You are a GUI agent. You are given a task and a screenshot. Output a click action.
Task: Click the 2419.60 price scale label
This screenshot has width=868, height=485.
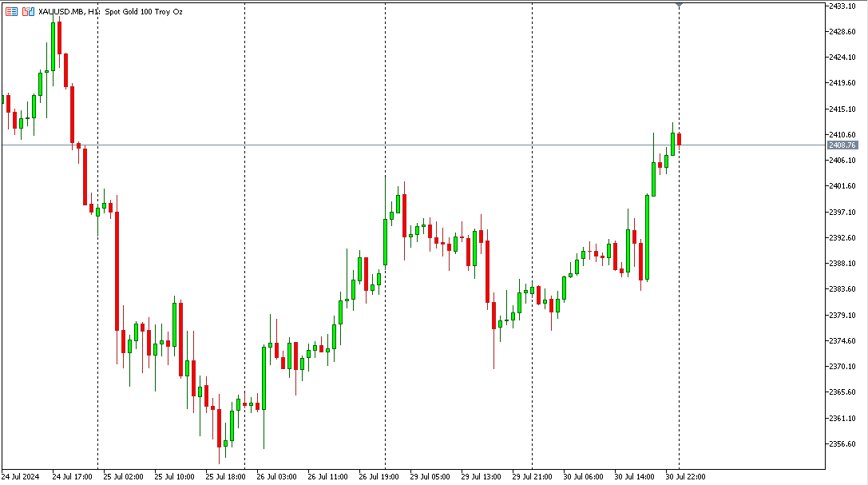842,83
